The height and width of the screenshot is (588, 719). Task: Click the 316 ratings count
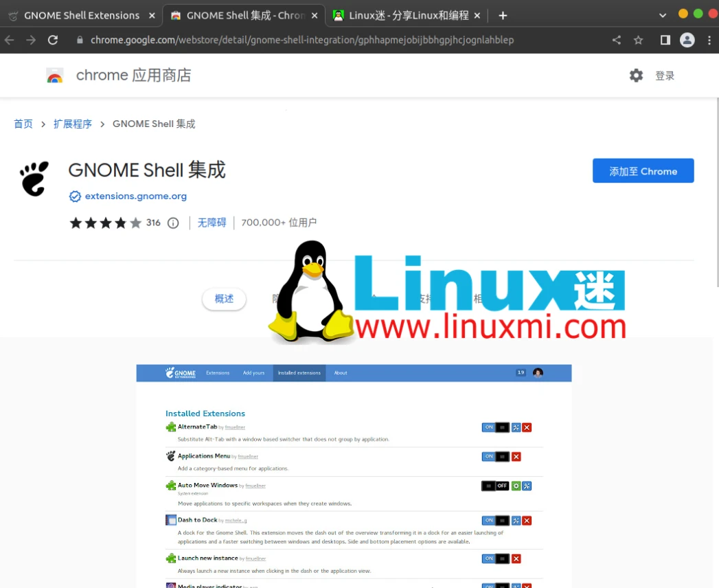click(x=153, y=223)
